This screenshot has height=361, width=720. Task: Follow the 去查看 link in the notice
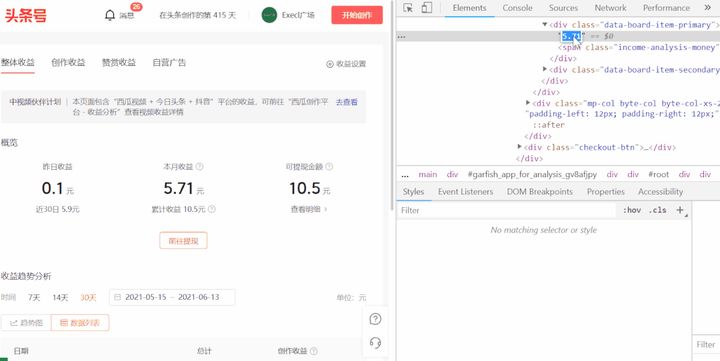point(347,102)
